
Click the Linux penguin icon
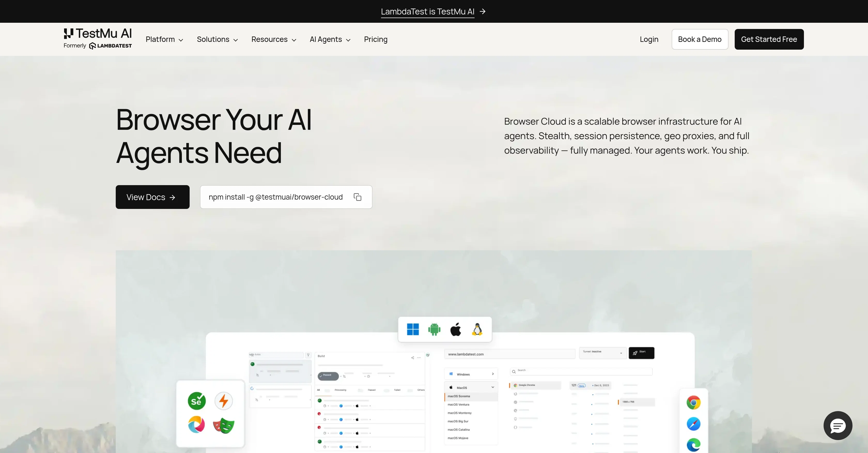click(477, 329)
